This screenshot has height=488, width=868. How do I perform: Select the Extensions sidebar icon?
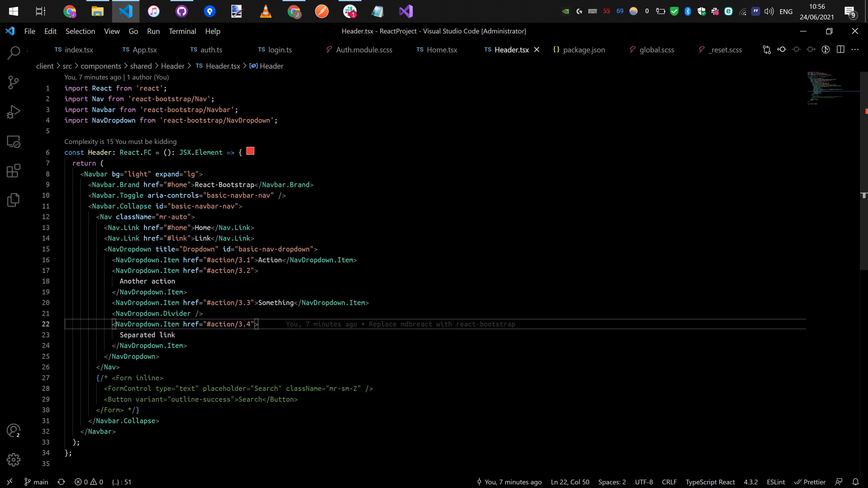coord(13,171)
